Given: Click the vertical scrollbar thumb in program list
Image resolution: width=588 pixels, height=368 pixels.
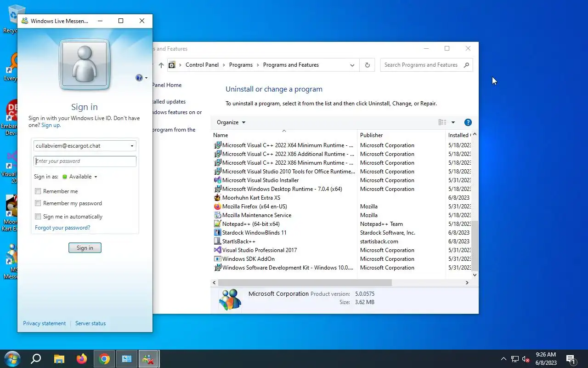Looking at the screenshot, I should click(475, 246).
